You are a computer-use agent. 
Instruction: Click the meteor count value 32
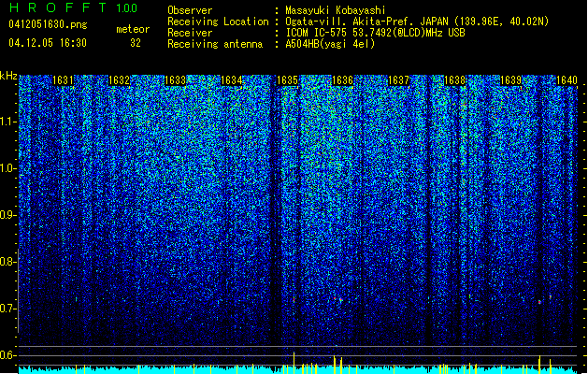click(x=136, y=43)
